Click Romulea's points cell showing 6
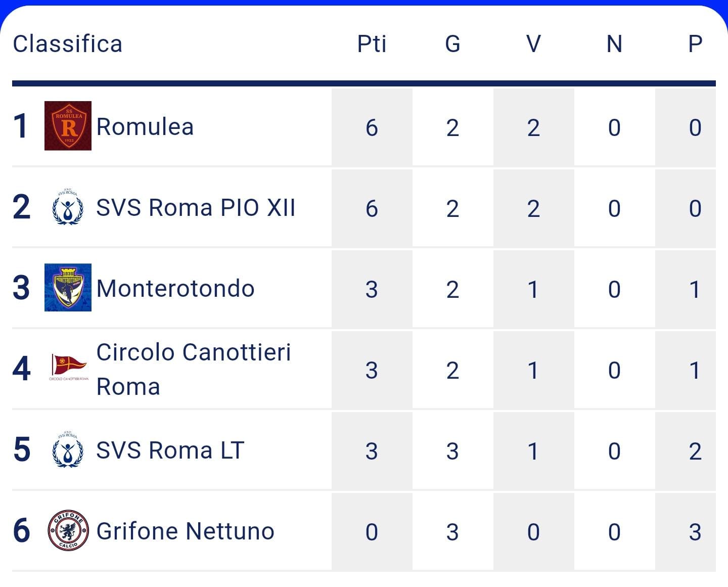The width and height of the screenshot is (728, 587). tap(372, 127)
